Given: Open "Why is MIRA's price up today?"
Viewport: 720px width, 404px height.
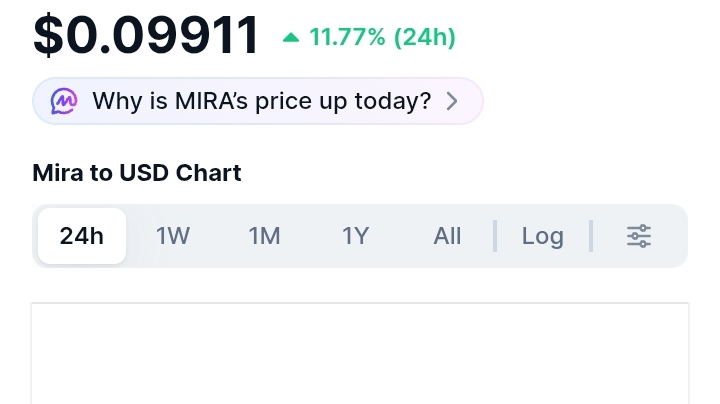Looking at the screenshot, I should [261, 101].
